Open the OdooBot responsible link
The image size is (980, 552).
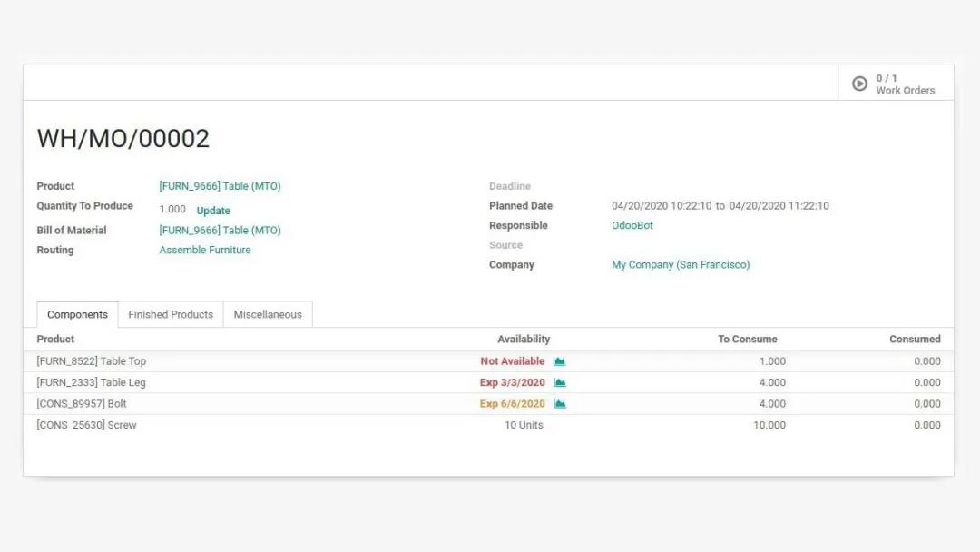632,225
